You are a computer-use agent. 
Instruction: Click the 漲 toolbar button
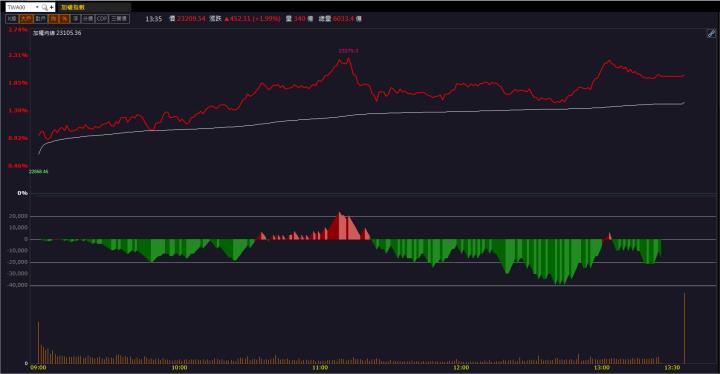pos(76,19)
